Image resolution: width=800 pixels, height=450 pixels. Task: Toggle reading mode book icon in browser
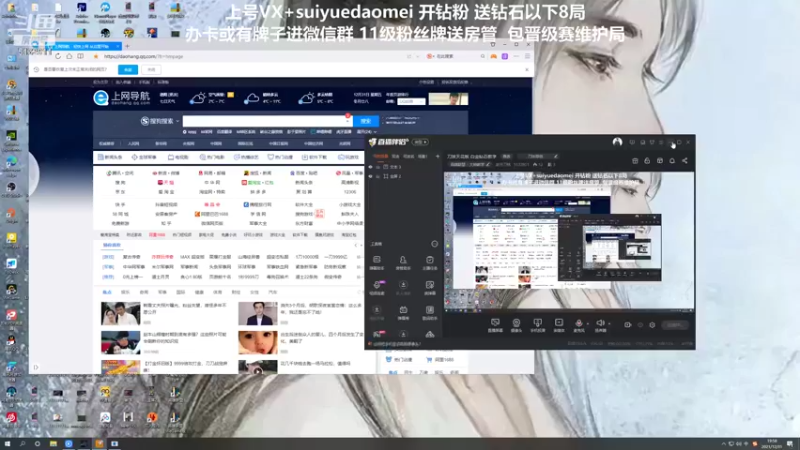coord(81,56)
